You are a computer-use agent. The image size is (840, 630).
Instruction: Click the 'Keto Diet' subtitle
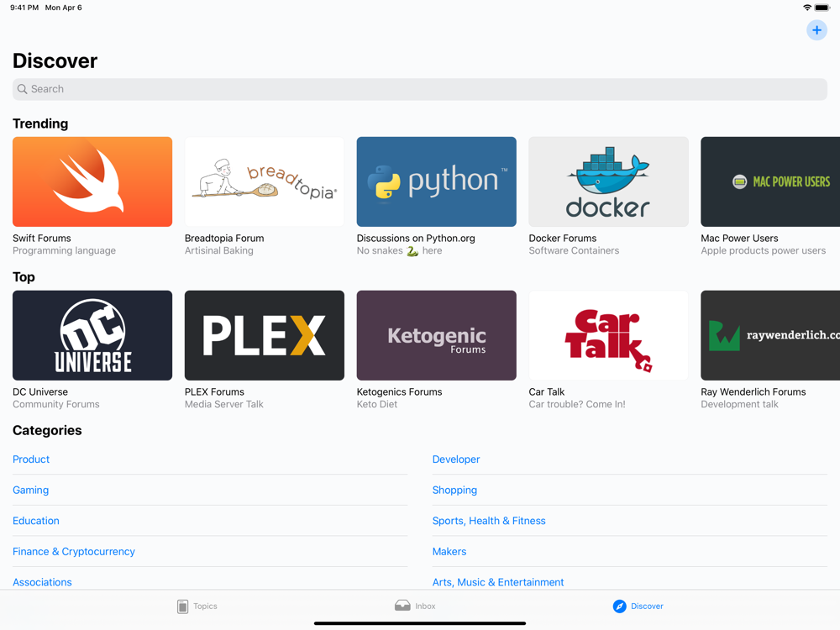377,405
